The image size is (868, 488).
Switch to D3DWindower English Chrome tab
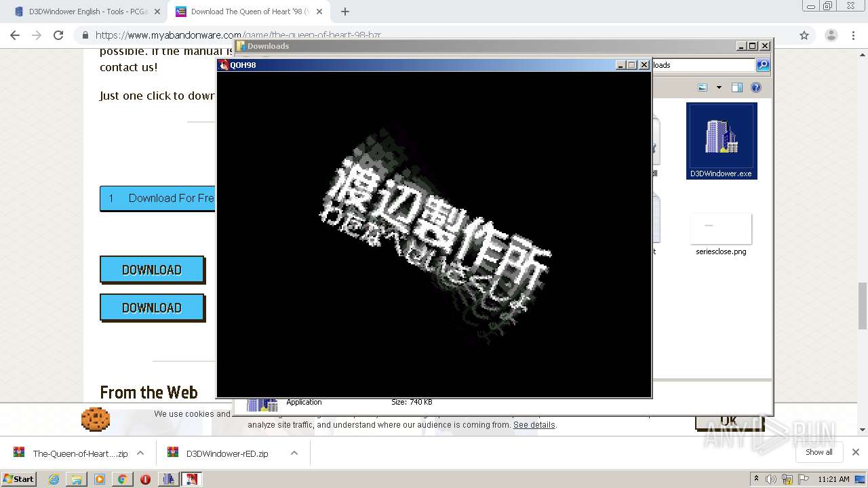[x=88, y=12]
